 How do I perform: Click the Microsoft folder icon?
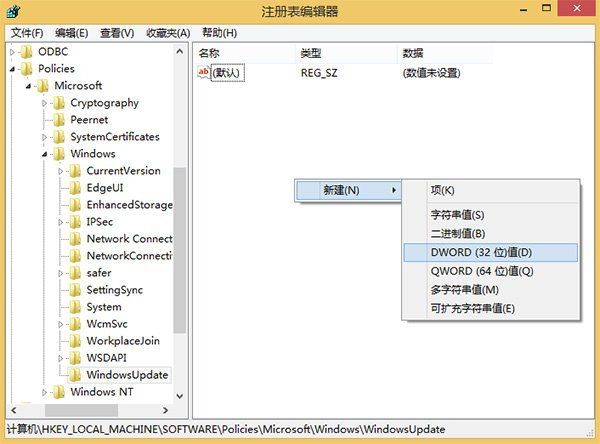pyautogui.click(x=42, y=86)
